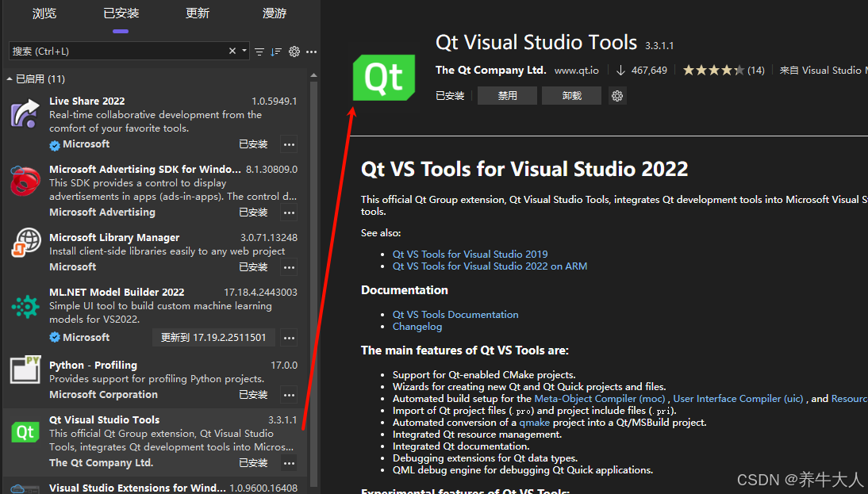Screen dimensions: 868x494
Task: Open more options for Python - Profiling
Action: 289,395
